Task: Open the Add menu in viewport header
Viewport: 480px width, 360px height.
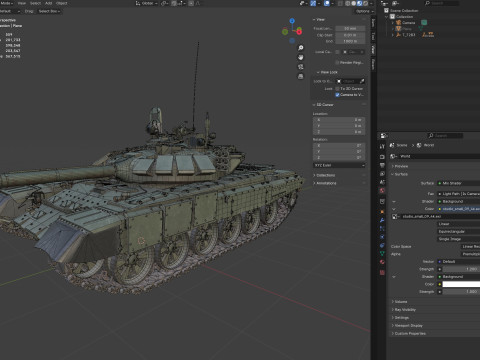Action: 48,3
